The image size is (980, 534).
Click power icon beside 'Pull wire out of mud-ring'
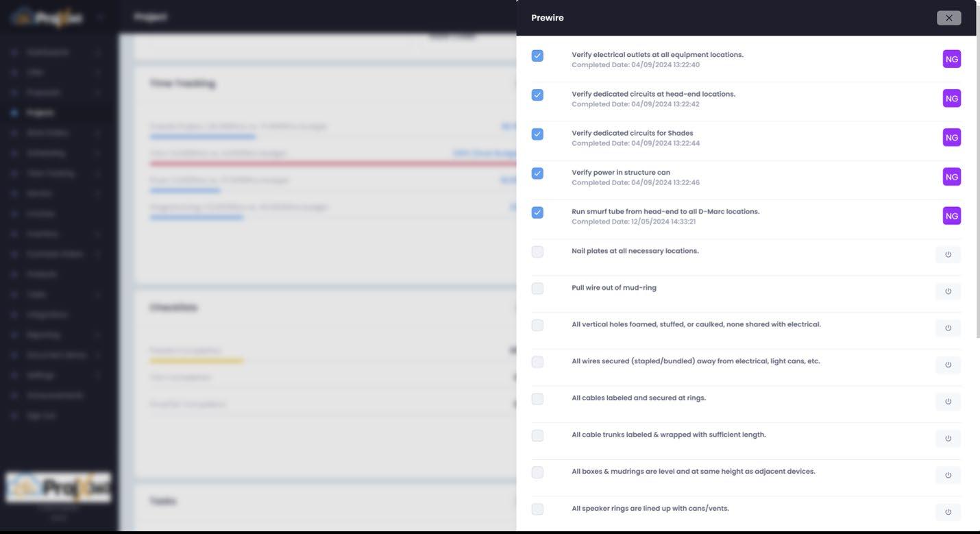click(x=948, y=291)
